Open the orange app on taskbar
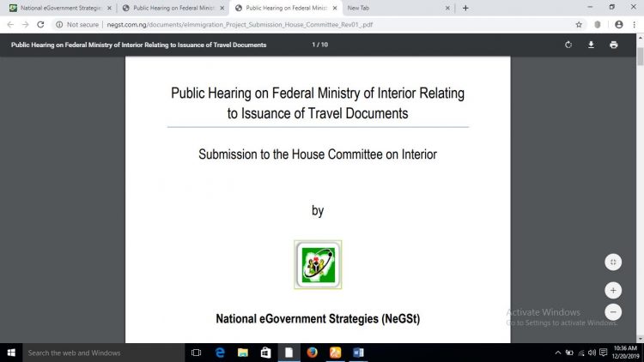Viewport: 644px width, 362px height. click(335, 353)
